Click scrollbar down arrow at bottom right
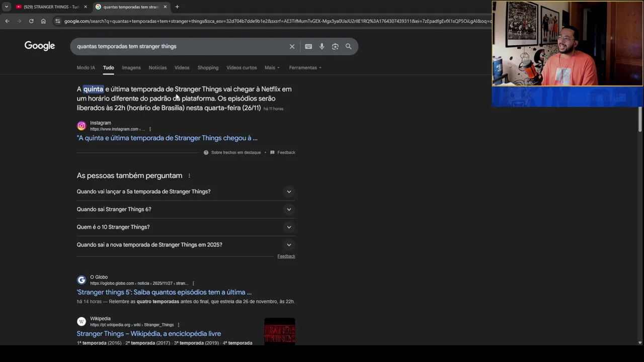The image size is (644, 362). (640, 343)
